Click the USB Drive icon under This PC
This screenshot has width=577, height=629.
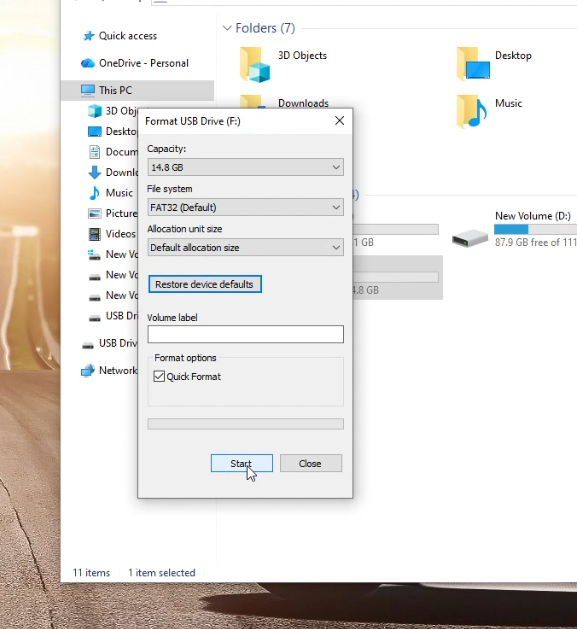(x=95, y=319)
